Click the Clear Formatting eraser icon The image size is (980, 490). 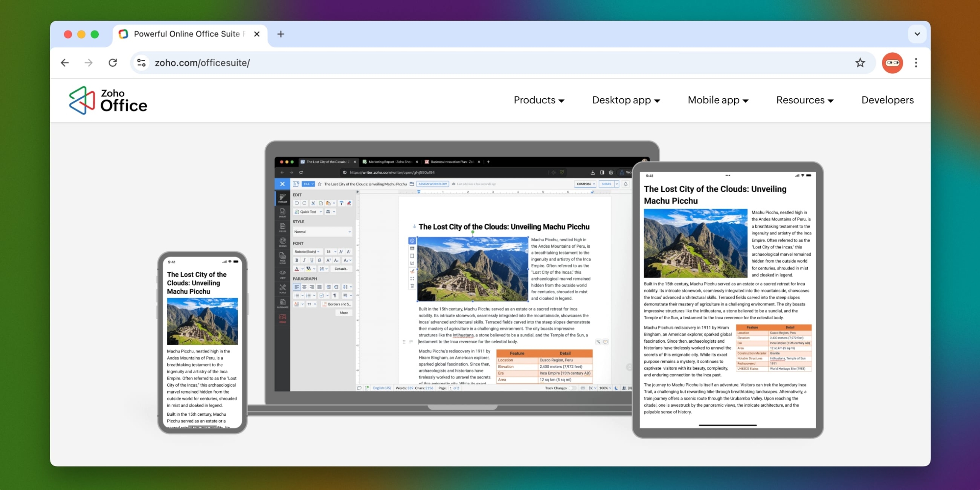click(x=349, y=203)
